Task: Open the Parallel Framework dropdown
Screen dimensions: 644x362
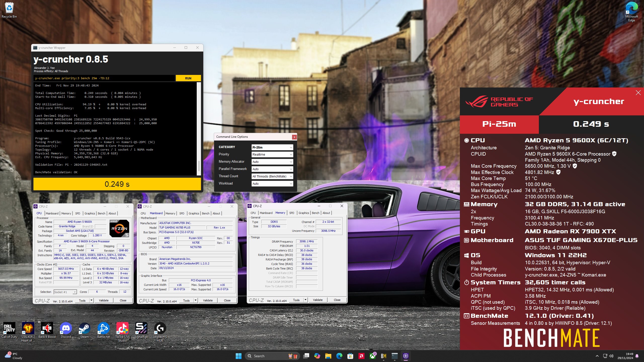Action: (x=272, y=169)
